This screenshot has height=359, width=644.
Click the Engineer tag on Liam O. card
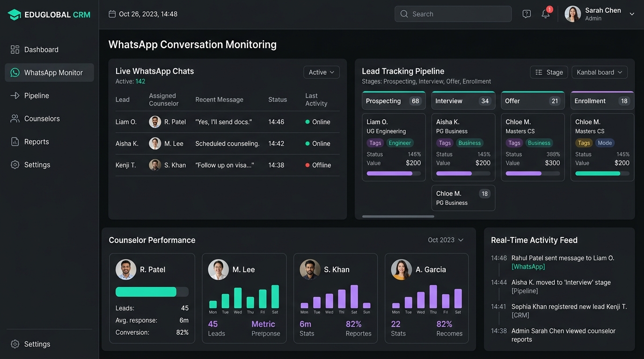point(400,143)
